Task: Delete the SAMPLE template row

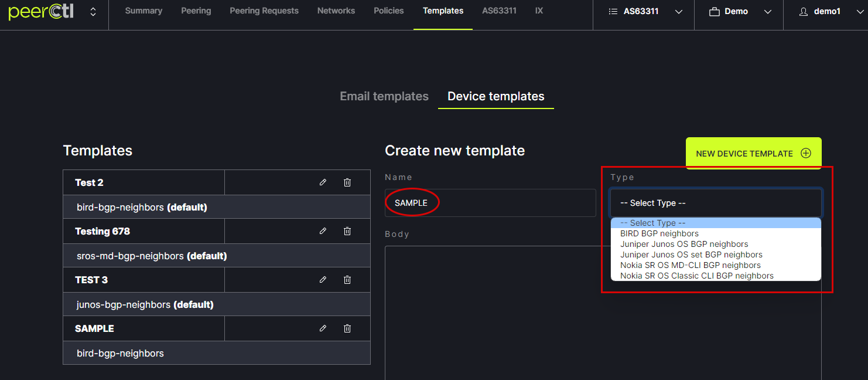Action: point(347,328)
